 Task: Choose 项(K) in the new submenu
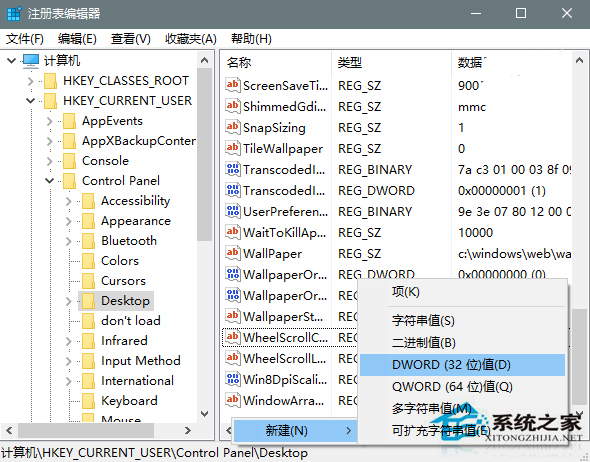click(462, 292)
